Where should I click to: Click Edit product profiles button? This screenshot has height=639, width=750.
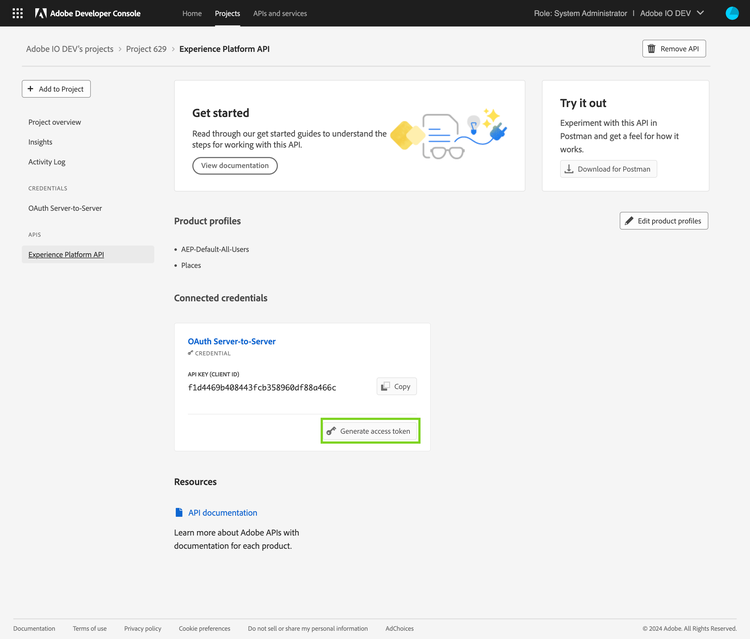pos(664,221)
